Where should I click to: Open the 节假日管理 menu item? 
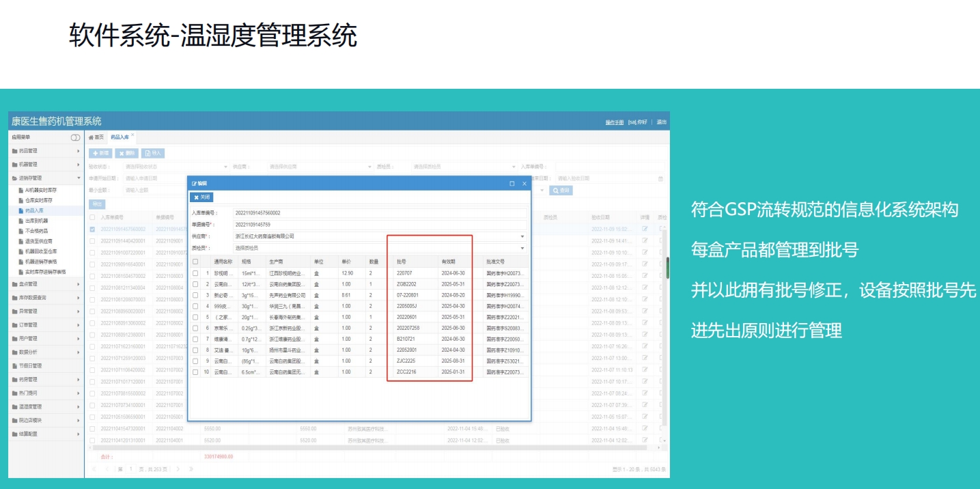tap(46, 366)
